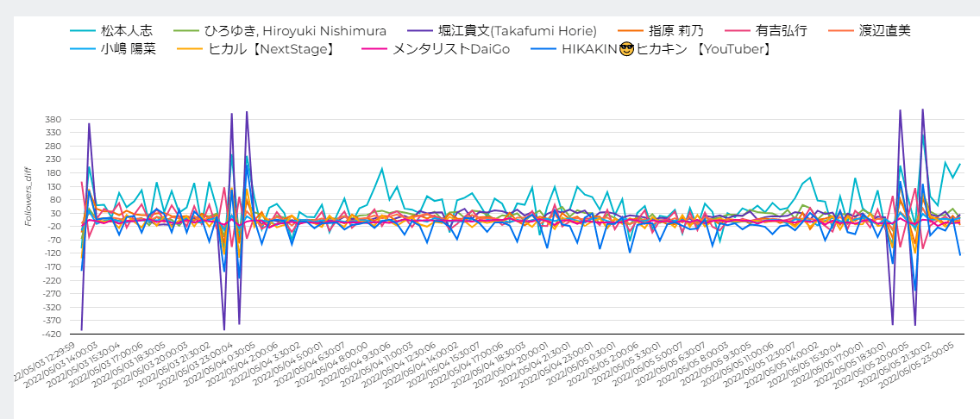Click the y-axis value 180
This screenshot has width=980, height=419.
(x=52, y=173)
